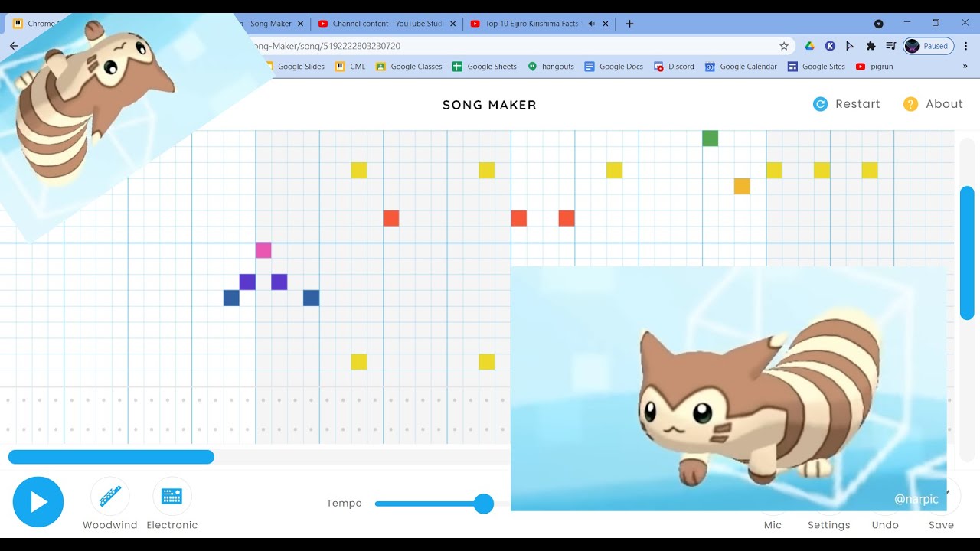
Task: Click the blue Play button
Action: click(x=38, y=502)
